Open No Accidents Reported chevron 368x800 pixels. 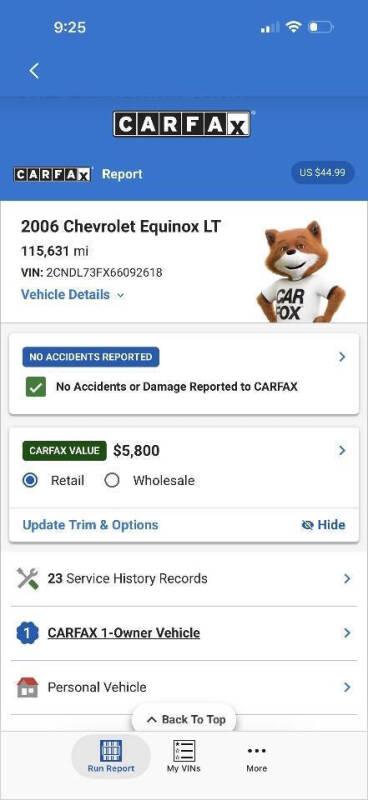342,357
